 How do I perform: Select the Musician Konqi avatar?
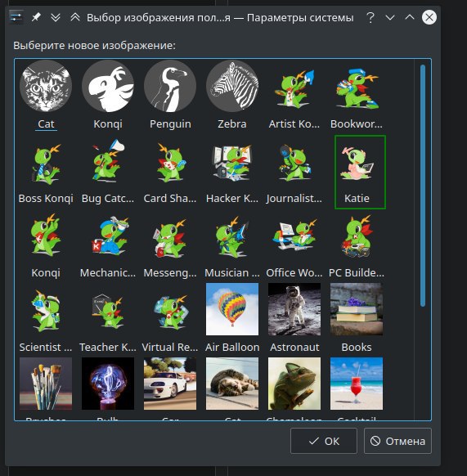[232, 237]
